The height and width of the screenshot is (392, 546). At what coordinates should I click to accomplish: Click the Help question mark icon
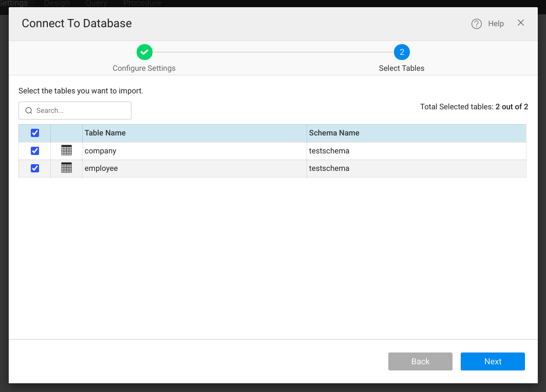477,24
